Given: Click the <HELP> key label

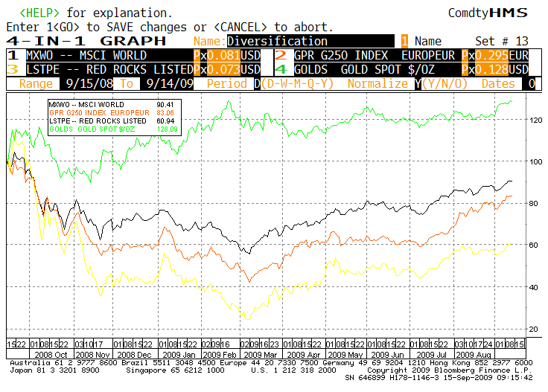Looking at the screenshot, I should click(x=39, y=13).
